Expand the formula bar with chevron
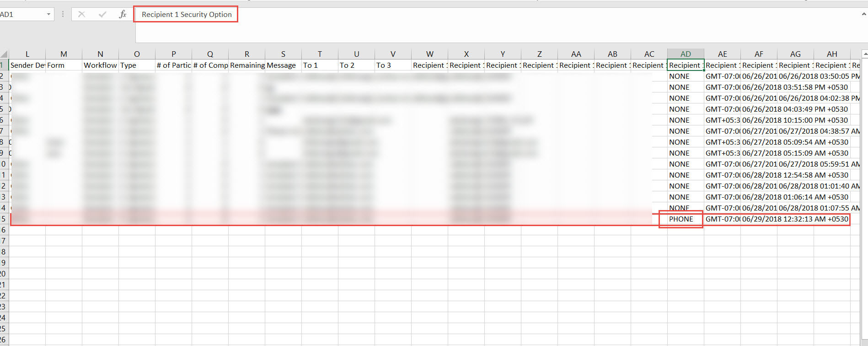This screenshot has height=346, width=868. point(864,15)
